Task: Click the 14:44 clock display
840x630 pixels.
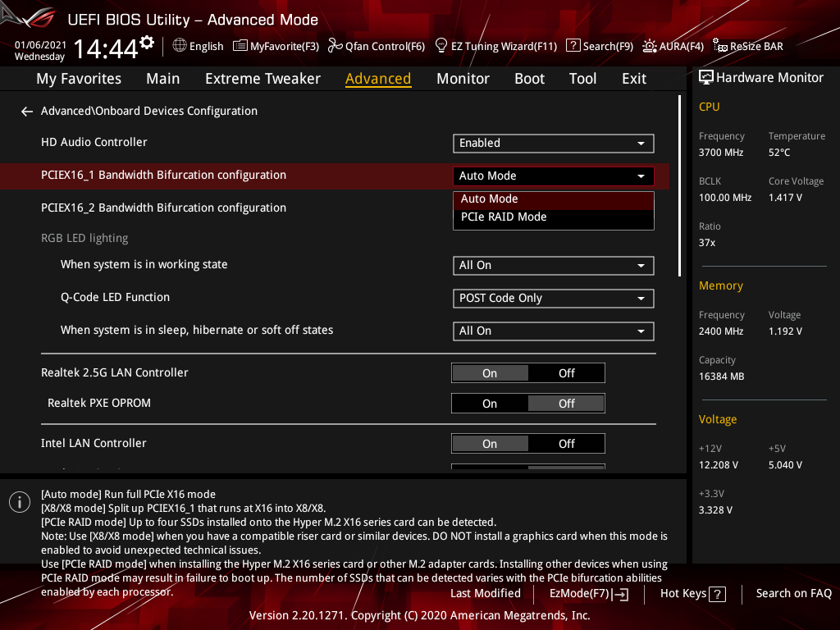Action: (106, 49)
